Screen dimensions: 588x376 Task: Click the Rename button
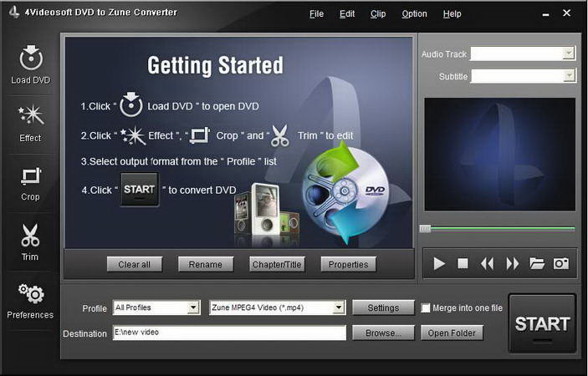coord(206,264)
